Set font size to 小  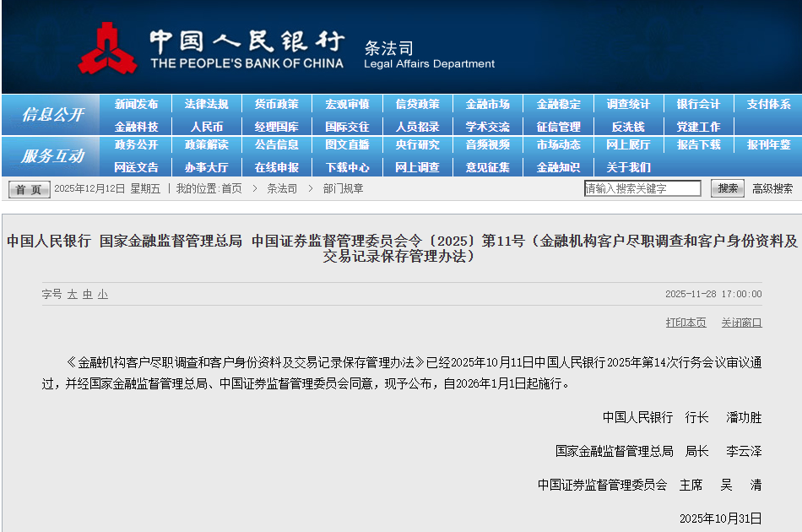pyautogui.click(x=102, y=294)
